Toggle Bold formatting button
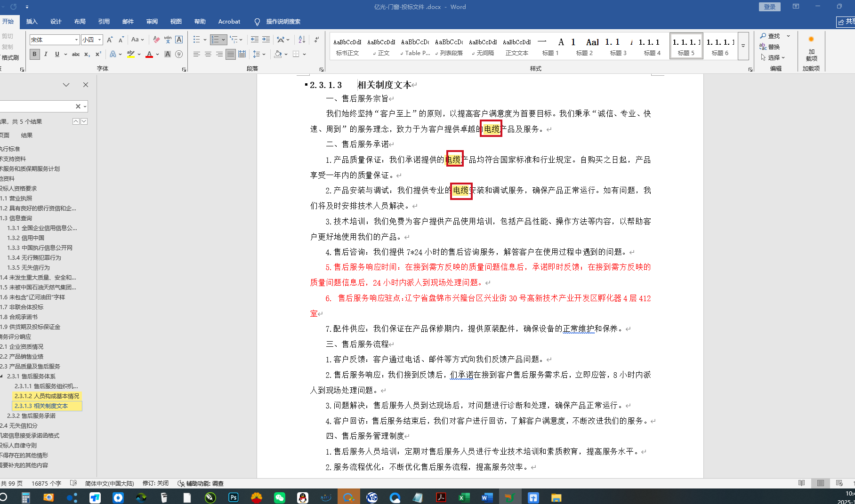This screenshot has height=504, width=855. (x=34, y=55)
